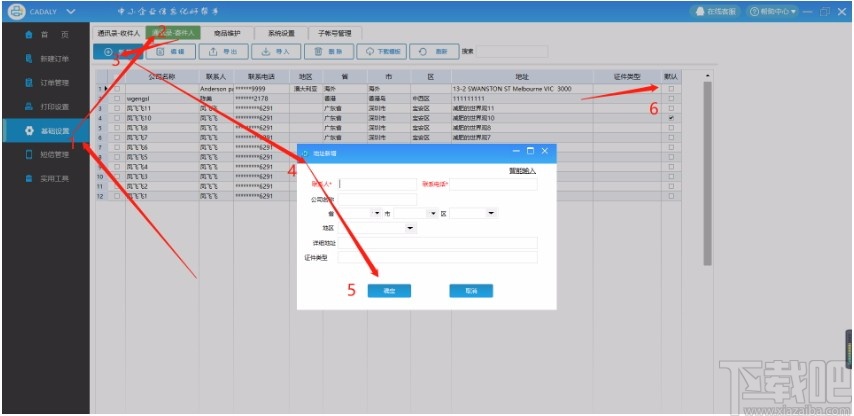The image size is (854, 416).
Task: Click the cloud download template icon
Action: coord(371,52)
